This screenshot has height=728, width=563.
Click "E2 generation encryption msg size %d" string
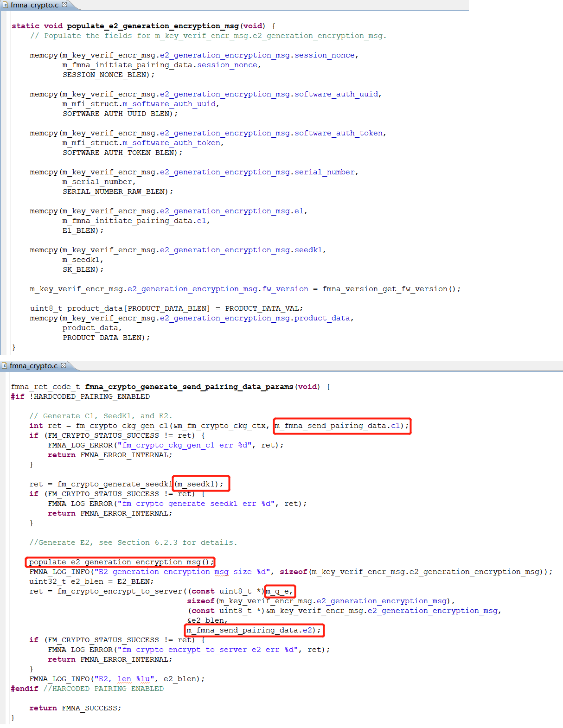tap(183, 572)
